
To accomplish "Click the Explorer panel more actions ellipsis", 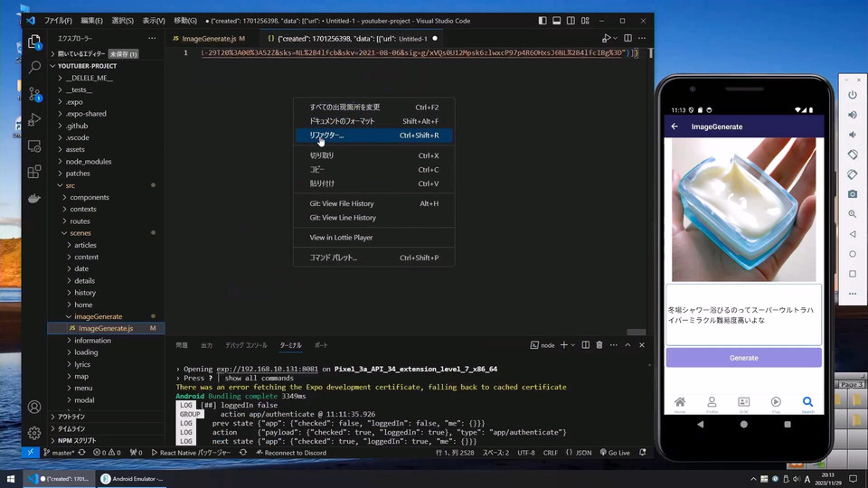I will [x=152, y=38].
